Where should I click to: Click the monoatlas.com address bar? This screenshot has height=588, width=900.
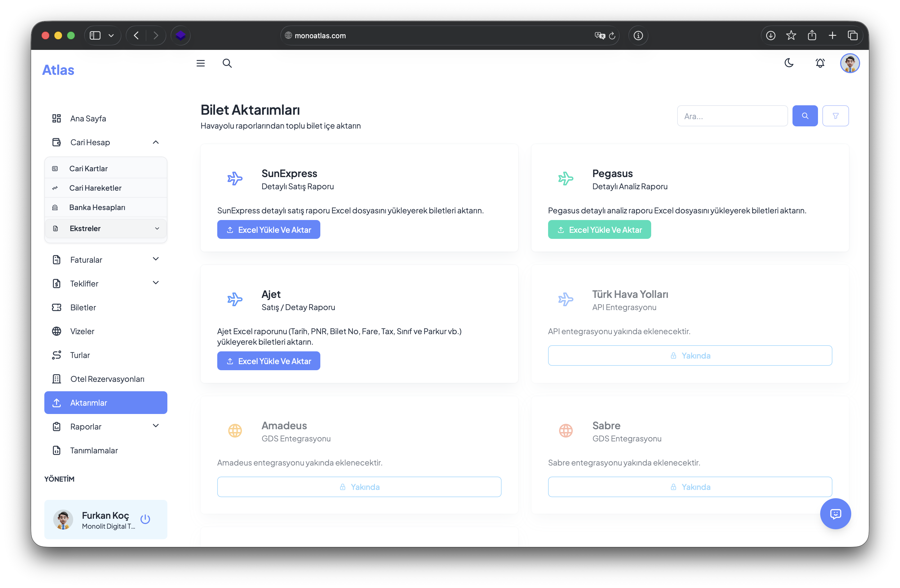[x=450, y=35]
